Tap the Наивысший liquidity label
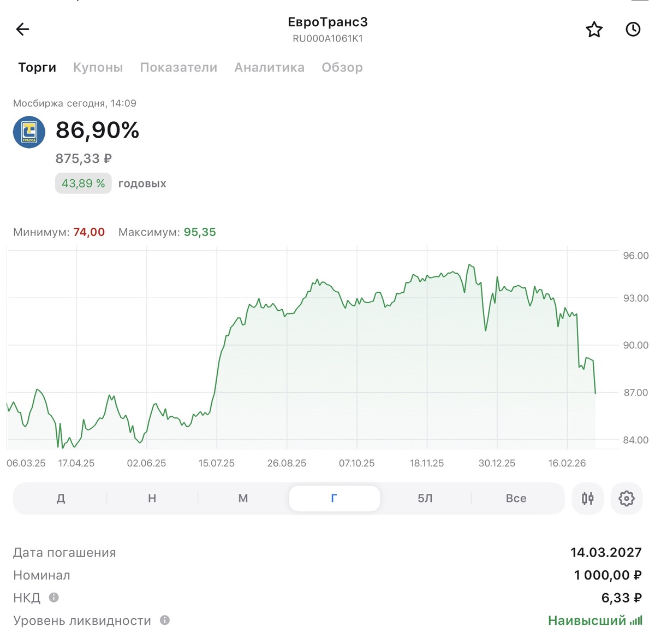 (587, 621)
